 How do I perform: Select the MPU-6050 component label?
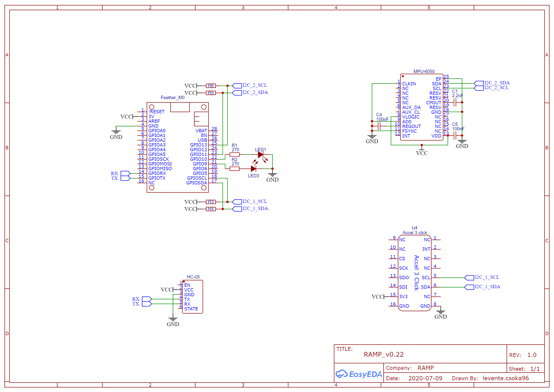click(424, 71)
